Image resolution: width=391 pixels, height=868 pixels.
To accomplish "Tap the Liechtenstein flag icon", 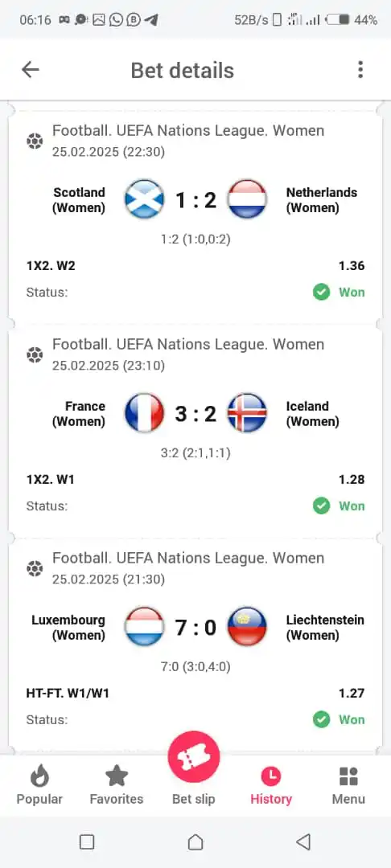I will 247,627.
